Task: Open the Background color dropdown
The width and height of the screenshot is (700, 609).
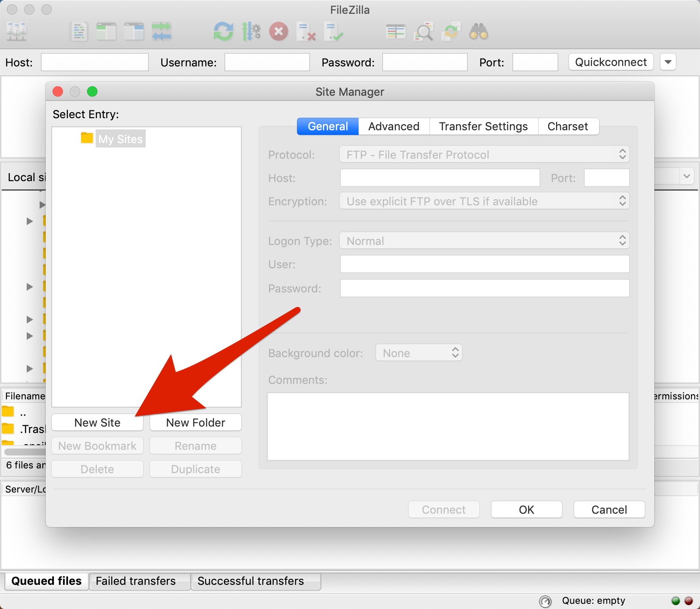Action: coord(419,353)
